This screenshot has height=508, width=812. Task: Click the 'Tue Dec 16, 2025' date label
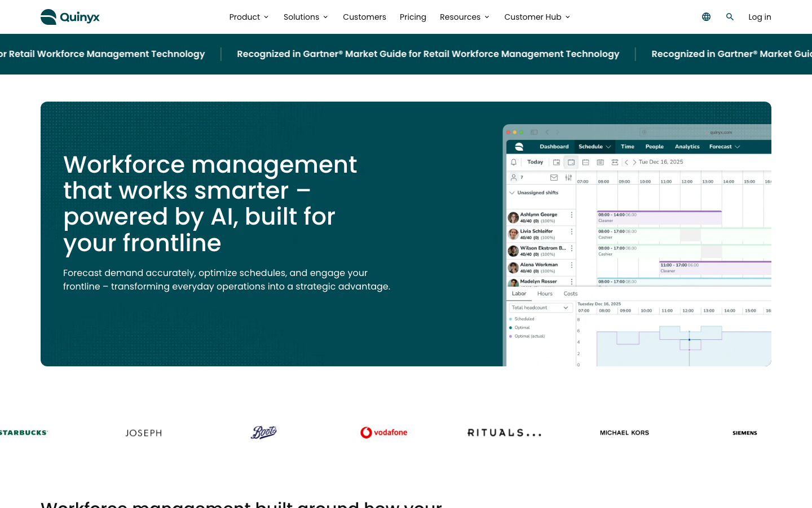click(x=661, y=162)
